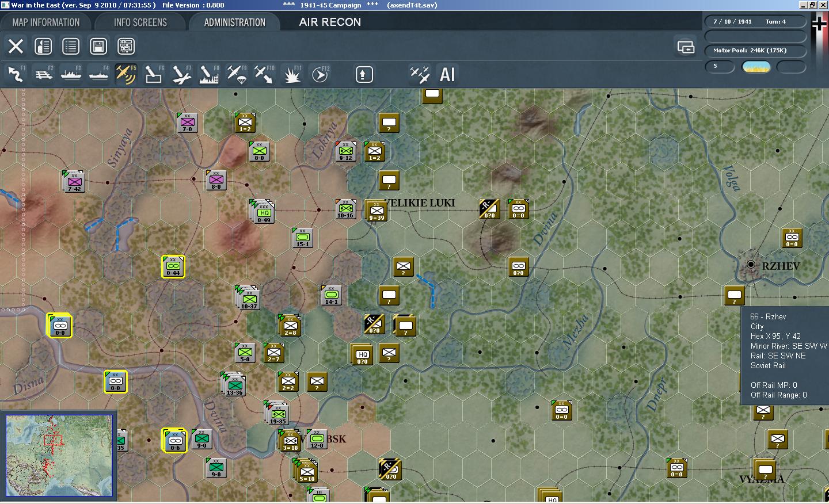Select the F6 bomb unit mode icon
The width and height of the screenshot is (829, 504).
tap(154, 74)
